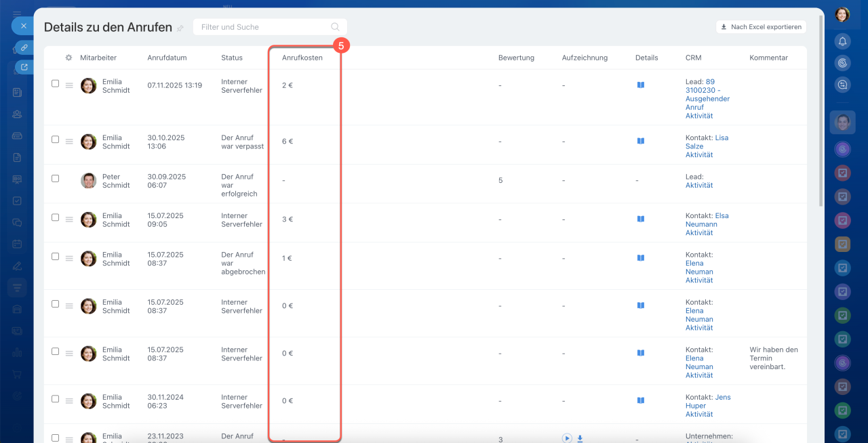Download the call recording at the bottom row
The image size is (868, 443).
point(580,438)
